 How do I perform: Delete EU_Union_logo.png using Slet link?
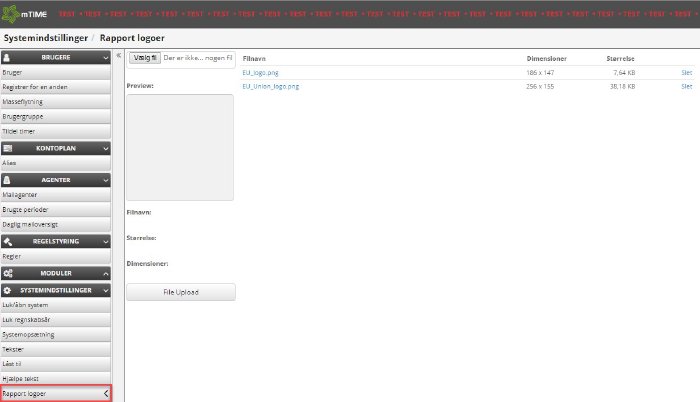[x=686, y=87]
